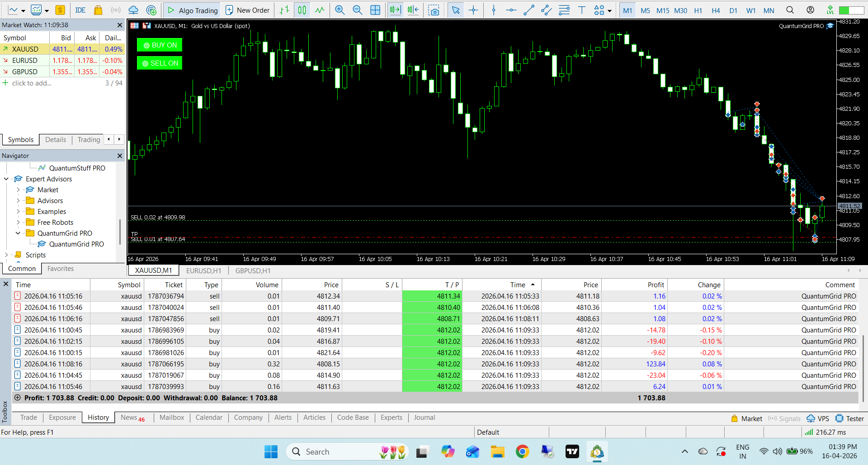
Task: Switch chart to the H4 timeframe
Action: tap(715, 10)
